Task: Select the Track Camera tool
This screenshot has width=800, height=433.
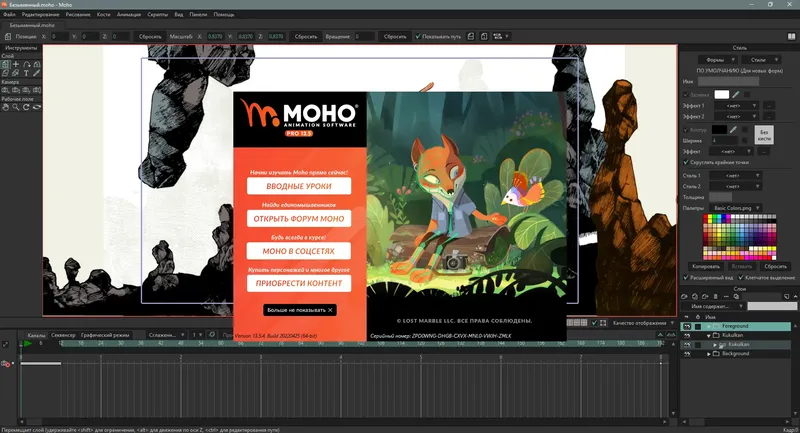Action: [5, 90]
